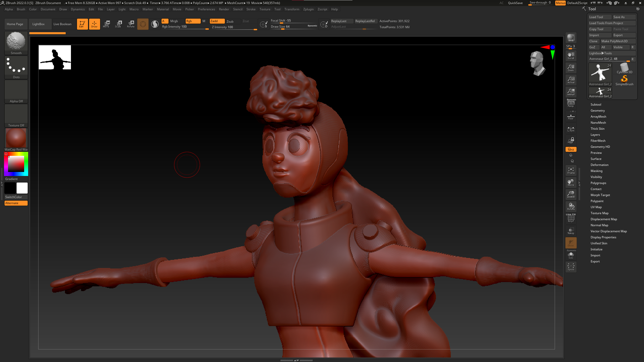Click the Xpose icon
The image size is (644, 362).
(571, 267)
